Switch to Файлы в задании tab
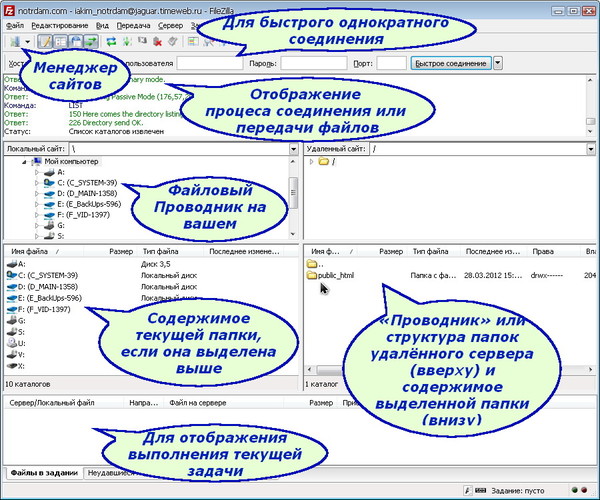The height and width of the screenshot is (500, 600). tap(44, 472)
